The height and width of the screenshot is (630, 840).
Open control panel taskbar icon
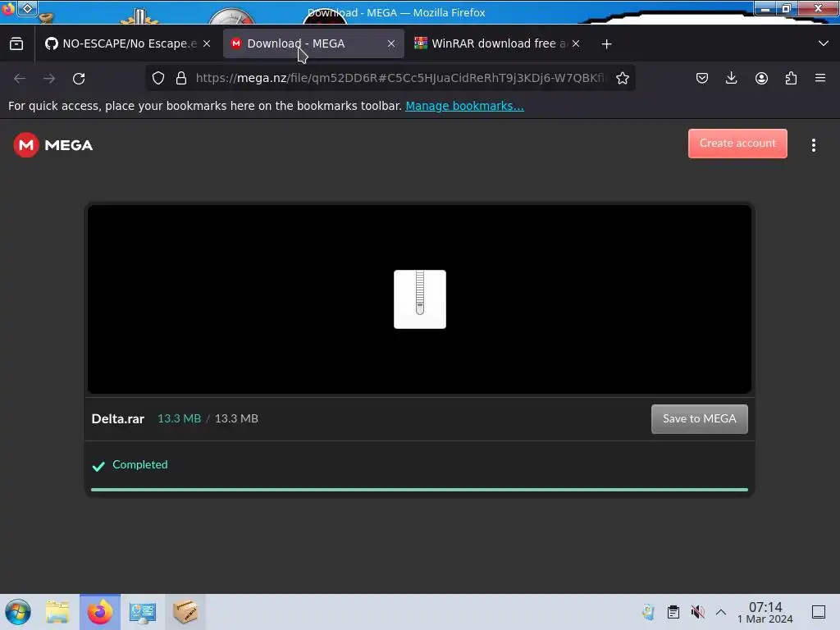pos(143,612)
